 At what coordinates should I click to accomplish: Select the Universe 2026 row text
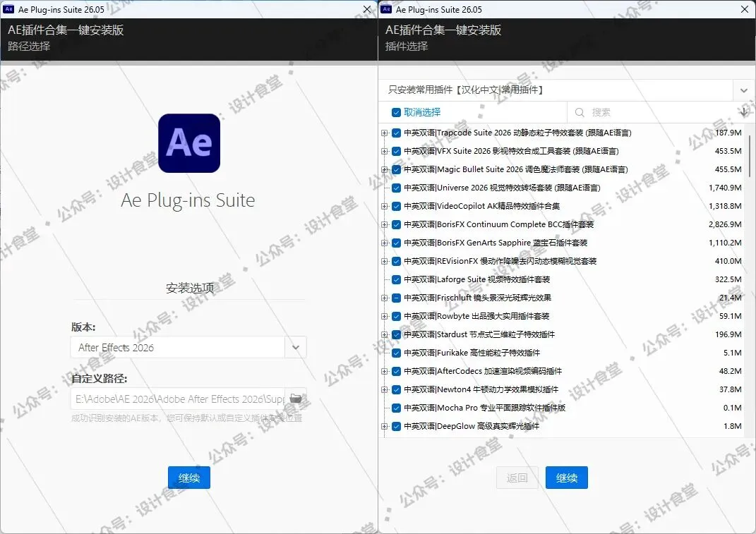click(x=502, y=188)
